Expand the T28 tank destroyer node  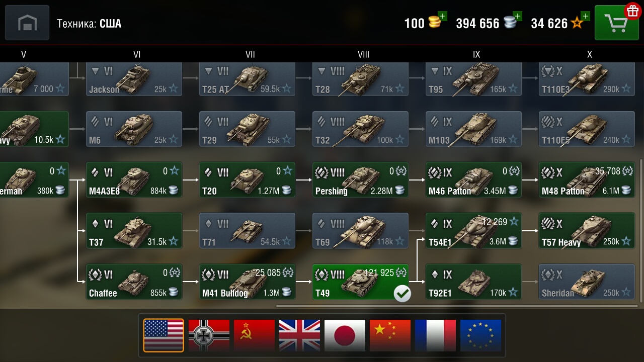pyautogui.click(x=360, y=79)
